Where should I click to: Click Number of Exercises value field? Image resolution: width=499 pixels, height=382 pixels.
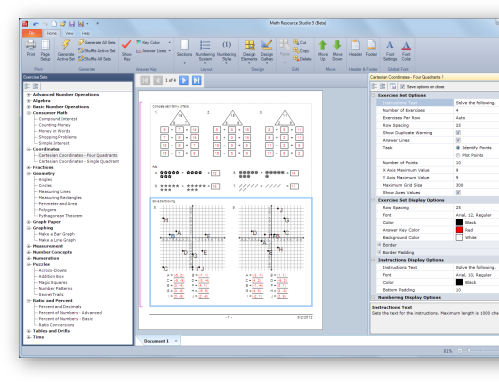click(x=476, y=110)
